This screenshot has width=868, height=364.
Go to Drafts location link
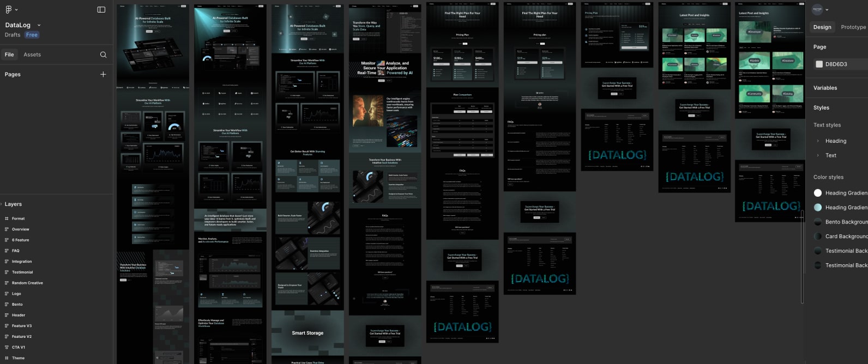tap(13, 35)
